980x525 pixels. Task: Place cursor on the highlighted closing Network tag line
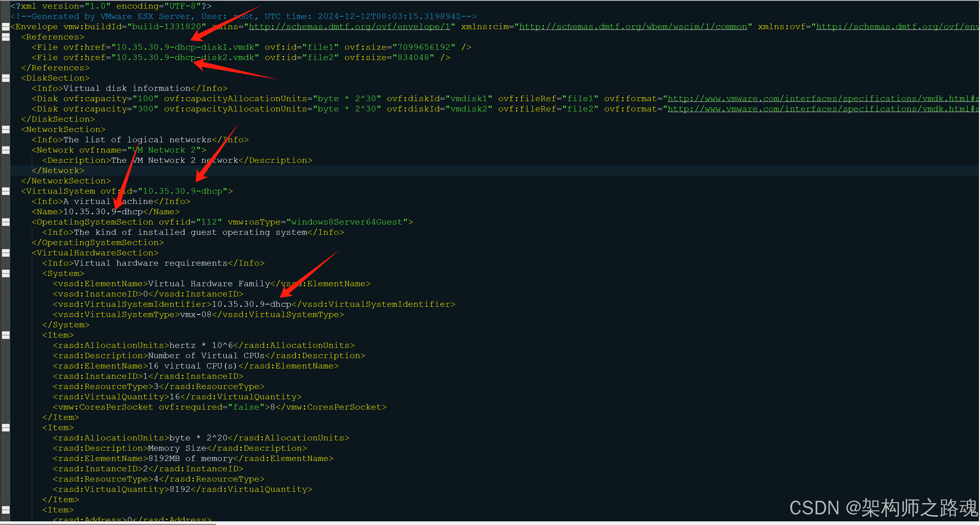coord(58,170)
